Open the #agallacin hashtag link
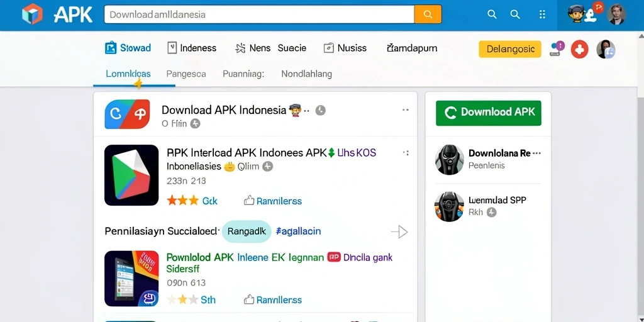This screenshot has width=644, height=322. tap(298, 231)
